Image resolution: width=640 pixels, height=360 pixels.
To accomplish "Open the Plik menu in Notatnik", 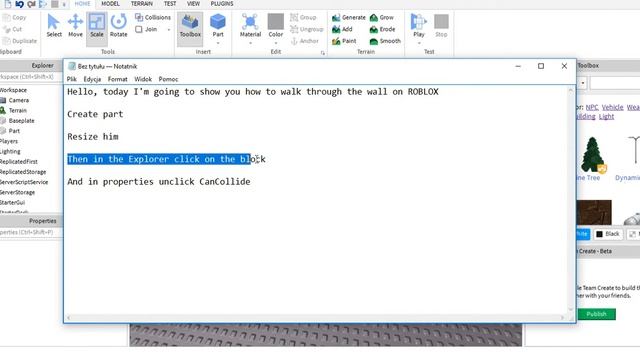I will [x=71, y=79].
